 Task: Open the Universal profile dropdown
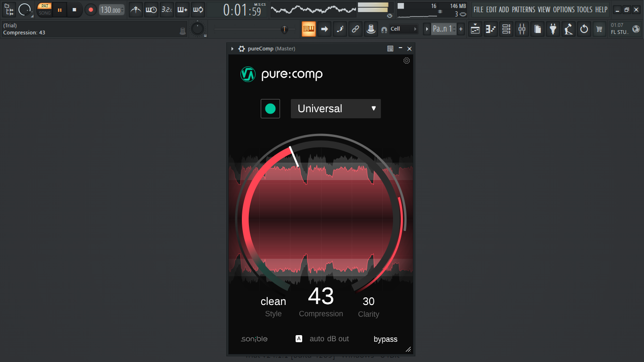[336, 108]
